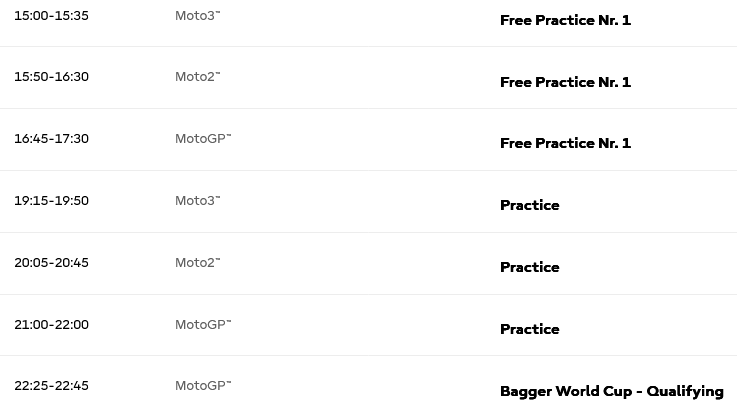Select the MotoGP label in the 16:45 row
The image size is (737, 406).
(202, 139)
